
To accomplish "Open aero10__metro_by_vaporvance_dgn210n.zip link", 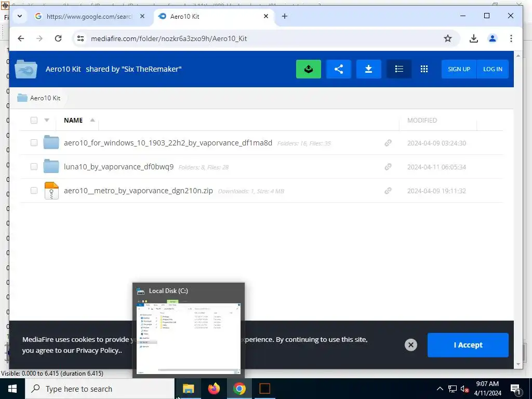I will 138,191.
